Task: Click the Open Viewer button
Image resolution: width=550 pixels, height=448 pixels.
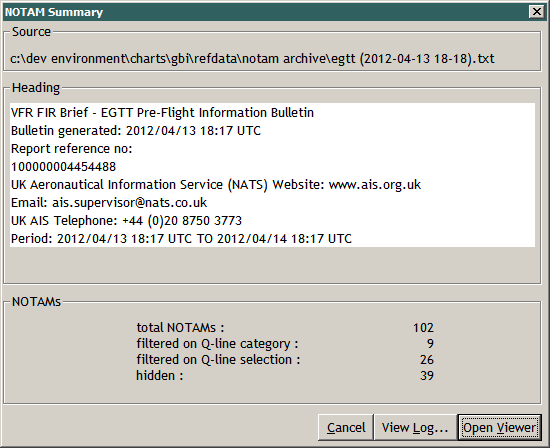Action: pos(500,427)
